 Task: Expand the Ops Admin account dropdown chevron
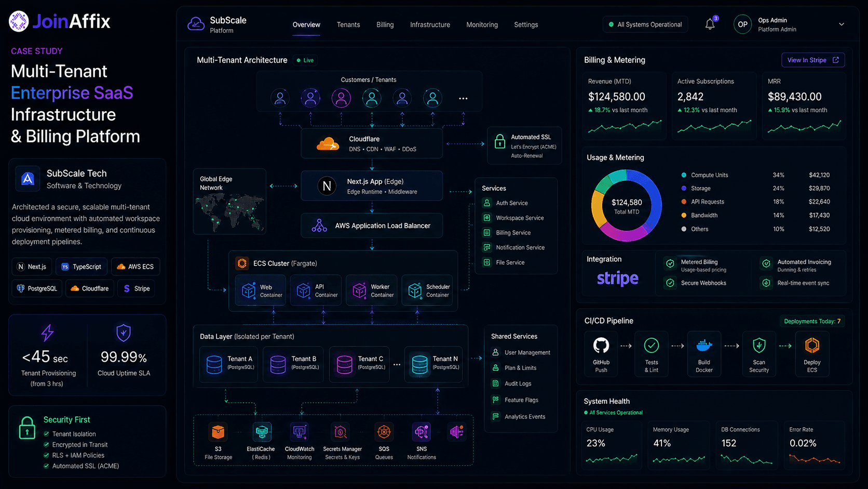coord(842,24)
